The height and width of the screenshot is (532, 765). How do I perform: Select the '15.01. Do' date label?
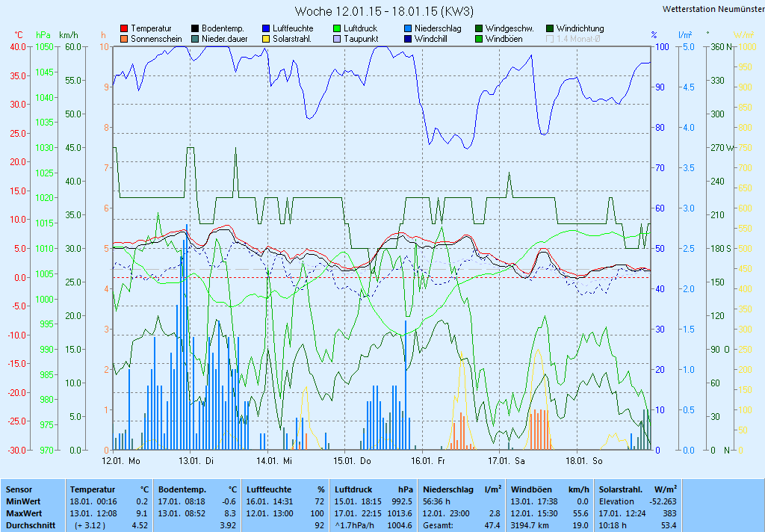click(x=353, y=461)
